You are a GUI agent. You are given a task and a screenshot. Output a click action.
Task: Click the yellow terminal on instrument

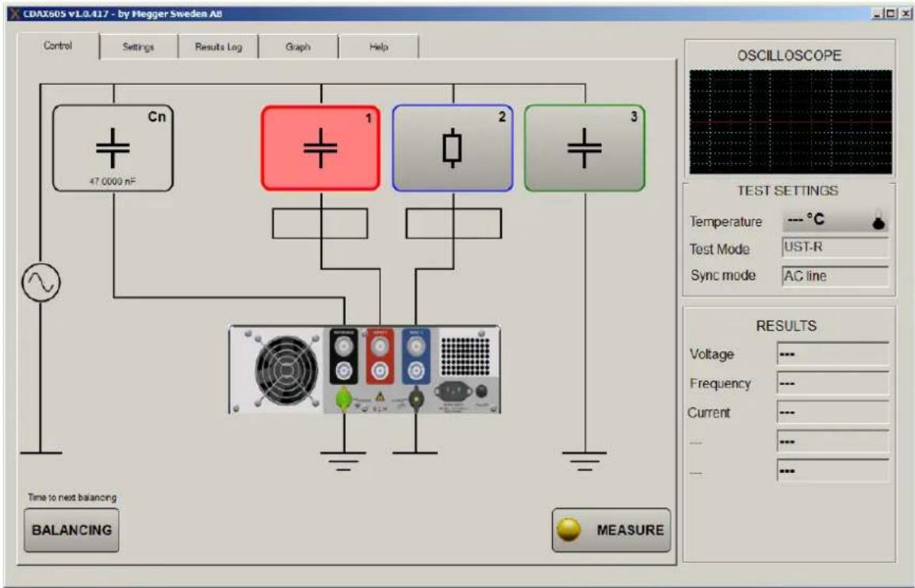[x=415, y=399]
